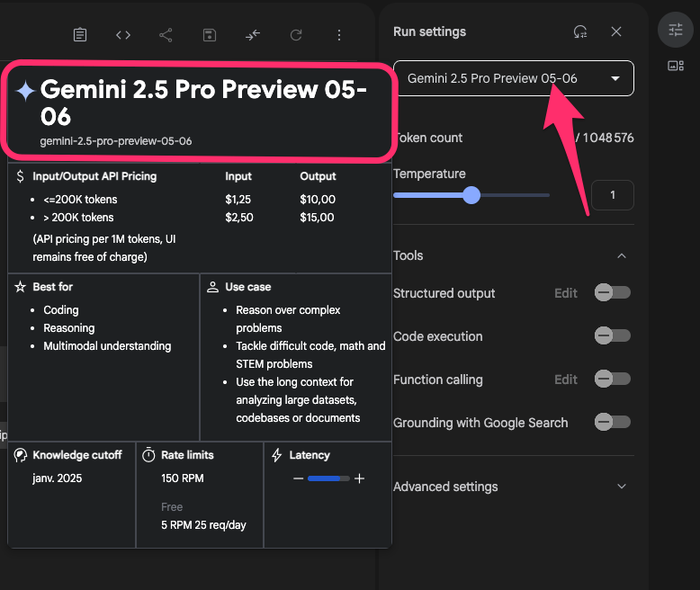Adjust the Temperature slider handle
The image size is (700, 590).
pos(471,195)
